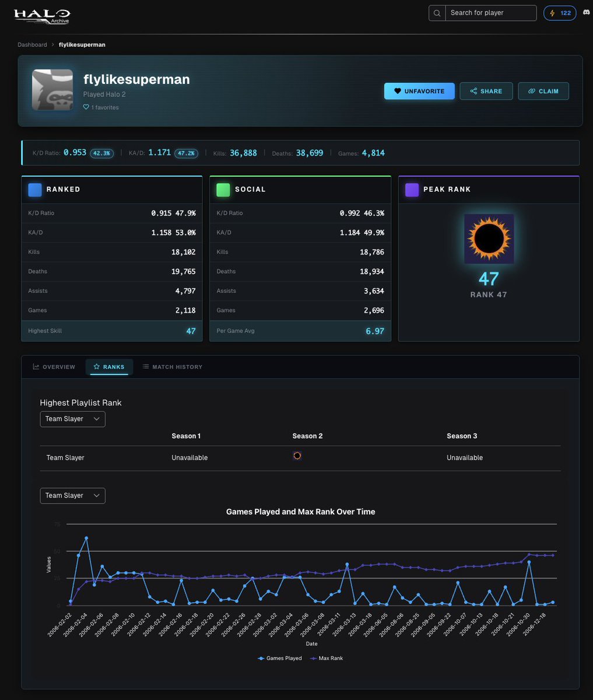This screenshot has width=593, height=700.
Task: Click the K/D Ratio 42.3% badge
Action: [x=101, y=153]
